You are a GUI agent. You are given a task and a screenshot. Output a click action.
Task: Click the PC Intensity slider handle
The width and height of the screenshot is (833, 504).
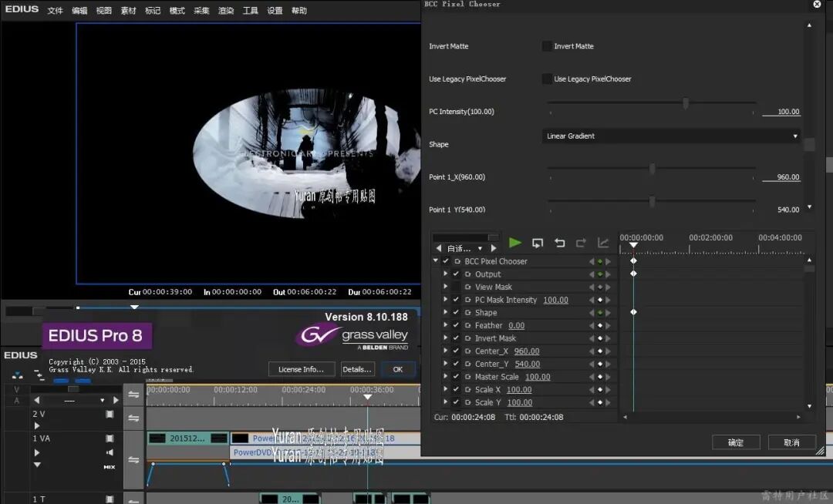coord(685,103)
